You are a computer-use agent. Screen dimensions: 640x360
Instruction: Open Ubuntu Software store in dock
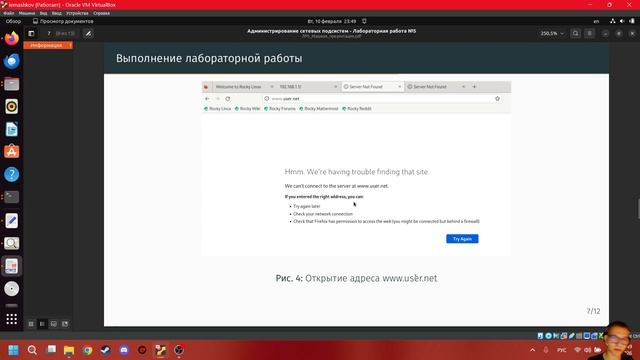click(11, 152)
